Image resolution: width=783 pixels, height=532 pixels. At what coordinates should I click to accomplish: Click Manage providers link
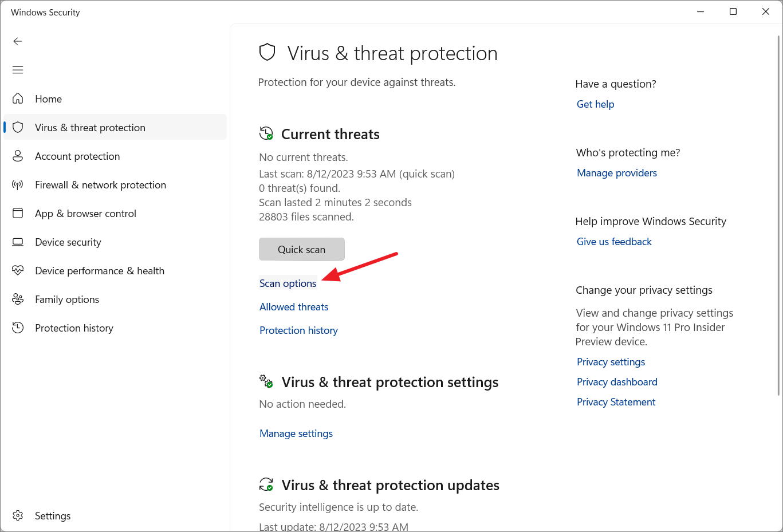(x=617, y=173)
